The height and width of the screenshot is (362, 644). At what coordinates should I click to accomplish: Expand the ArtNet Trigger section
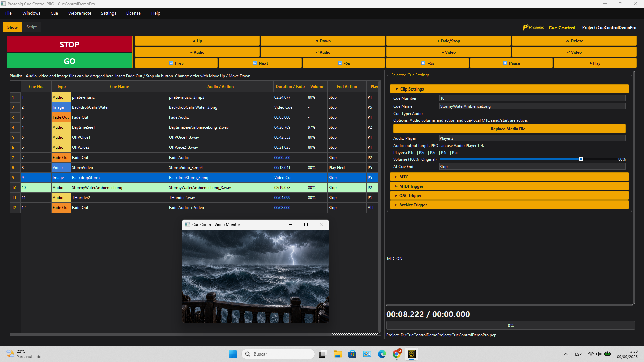click(509, 205)
